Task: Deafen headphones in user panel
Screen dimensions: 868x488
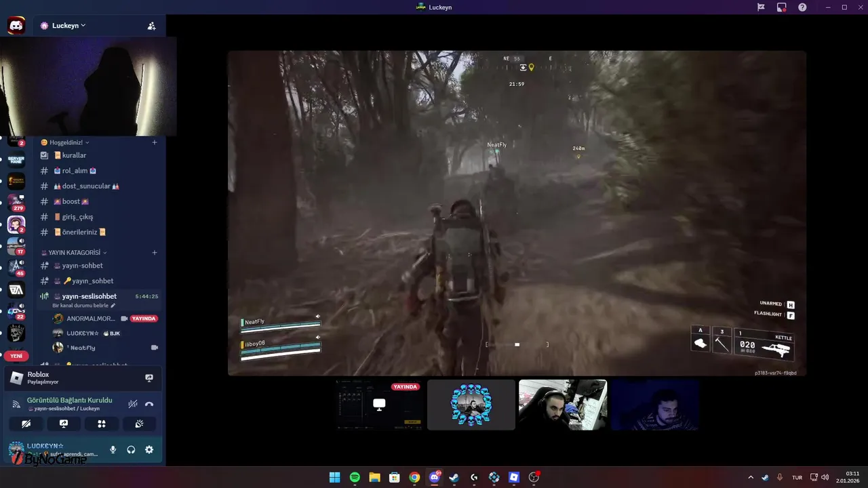Action: click(x=131, y=449)
